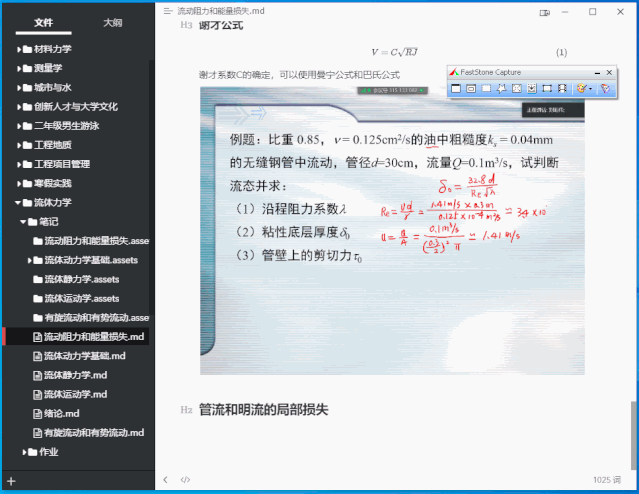
Task: Select FastStone Capture Rectangular Region tool
Action: [x=486, y=88]
